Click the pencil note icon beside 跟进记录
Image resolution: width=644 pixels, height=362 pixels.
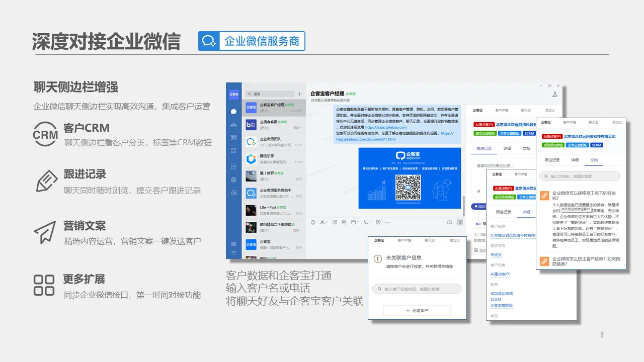pyautogui.click(x=47, y=181)
